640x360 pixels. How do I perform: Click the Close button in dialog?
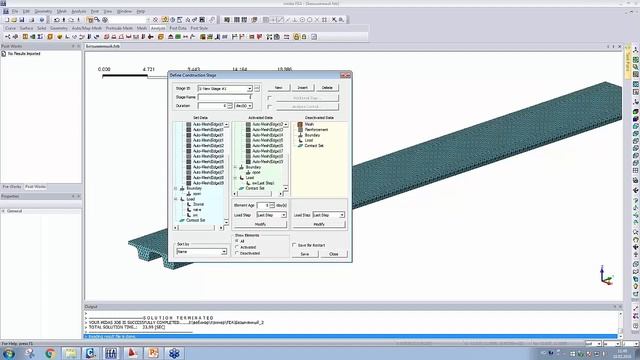[x=333, y=254]
